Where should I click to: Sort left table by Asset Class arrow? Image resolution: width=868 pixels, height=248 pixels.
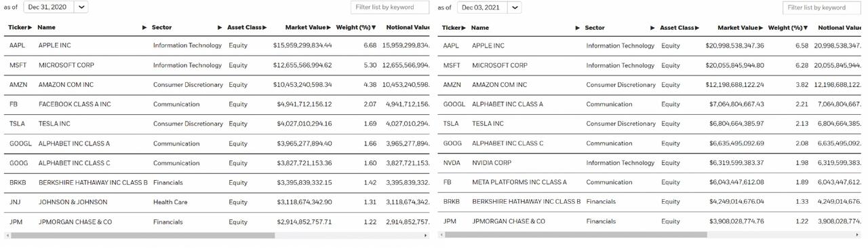coord(264,28)
